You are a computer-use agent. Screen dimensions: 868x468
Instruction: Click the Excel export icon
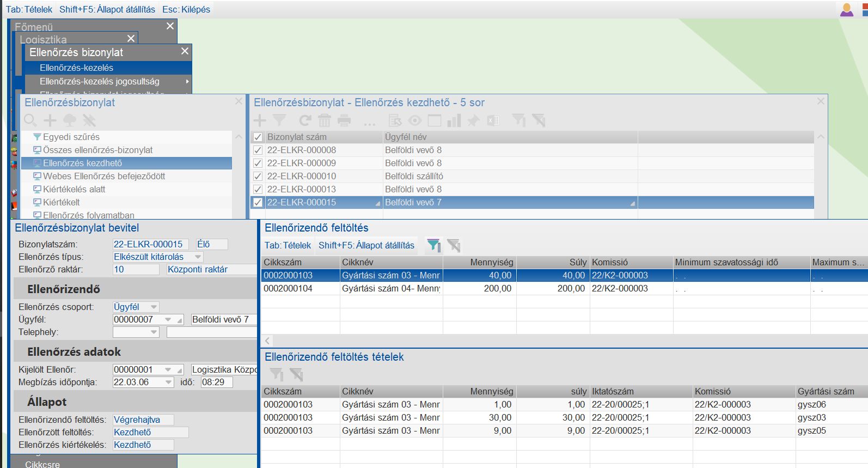click(x=493, y=120)
